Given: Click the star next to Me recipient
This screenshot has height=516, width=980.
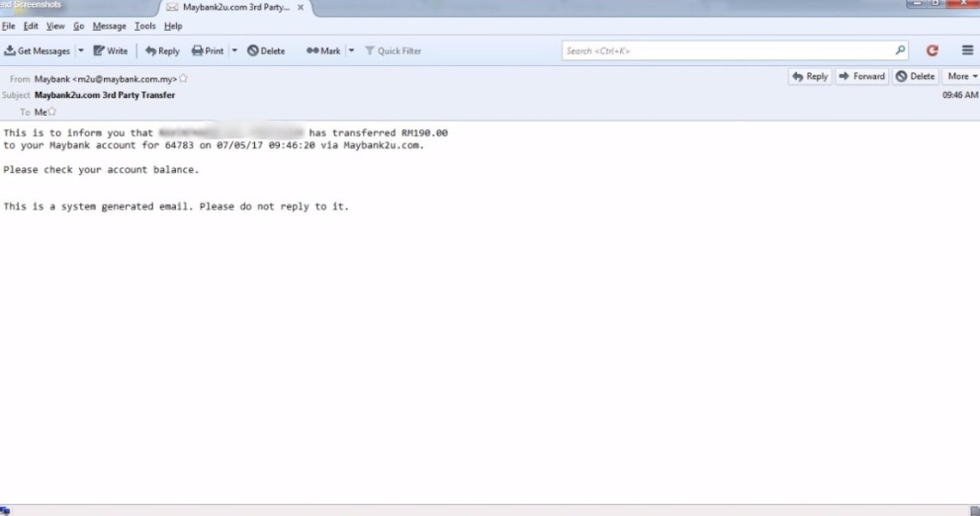Looking at the screenshot, I should (52, 112).
